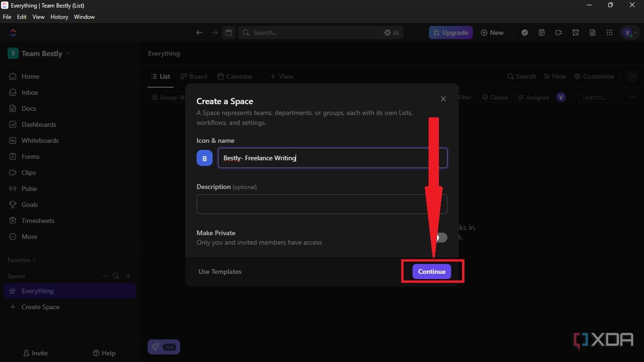
Task: Toggle the Closed tasks filter
Action: [495, 97]
